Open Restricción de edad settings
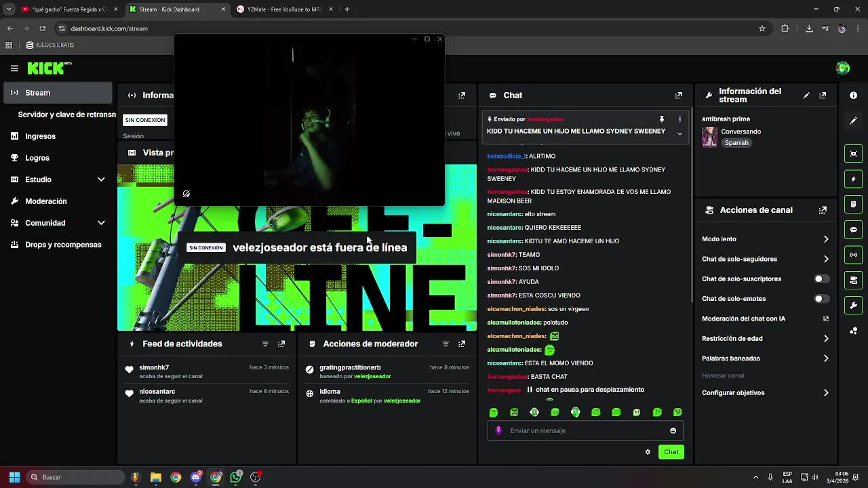This screenshot has width=868, height=488. click(764, 338)
